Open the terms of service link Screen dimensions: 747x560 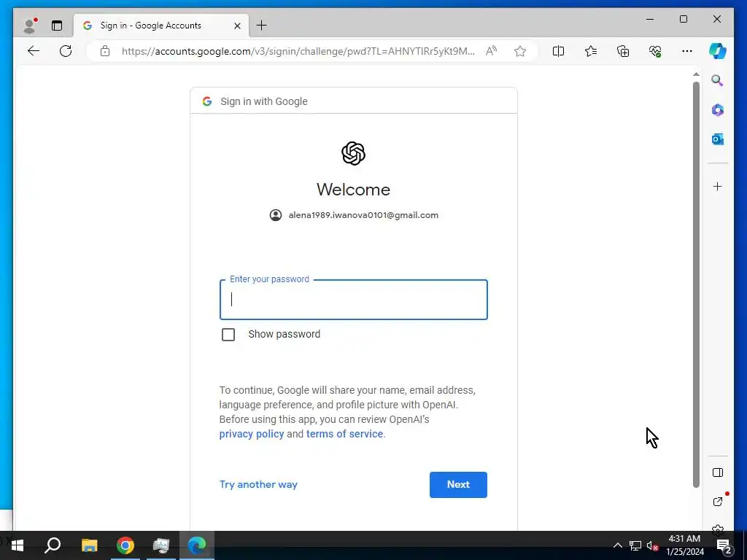pos(344,434)
